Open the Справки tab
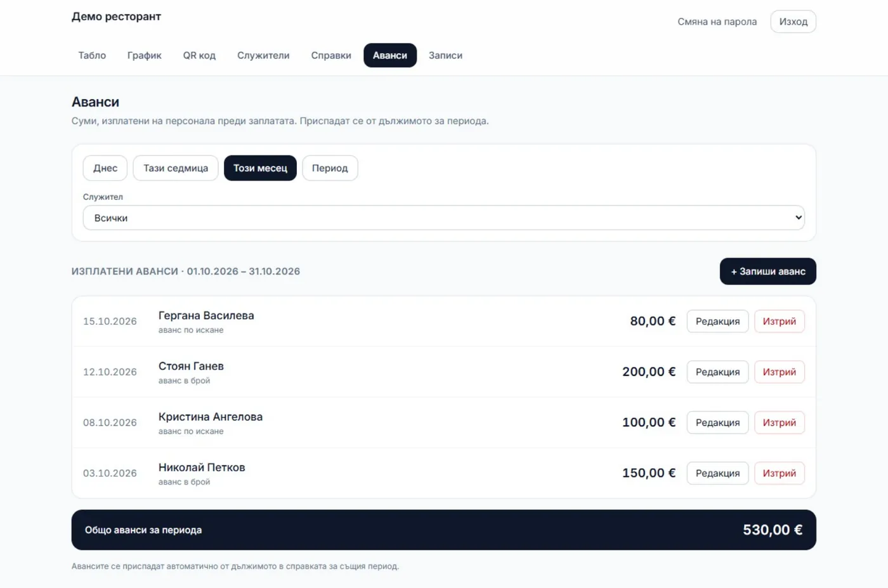The image size is (888, 588). (x=331, y=55)
